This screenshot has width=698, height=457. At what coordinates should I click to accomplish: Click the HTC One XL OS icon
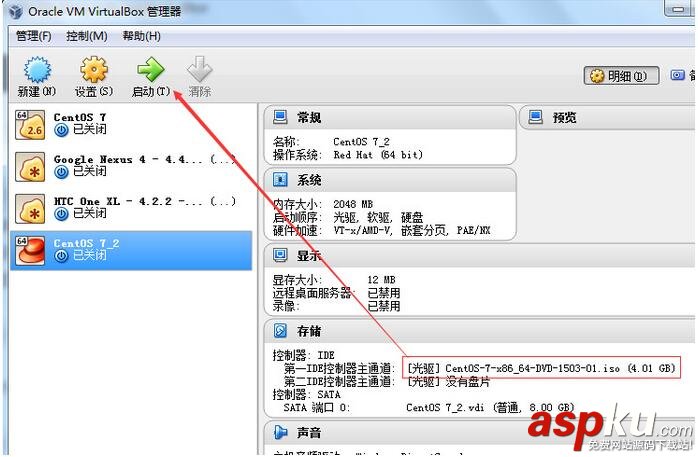coord(30,209)
